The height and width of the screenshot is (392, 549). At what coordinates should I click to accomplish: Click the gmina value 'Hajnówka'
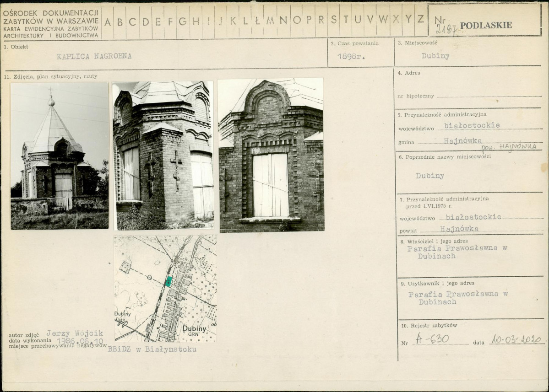462,140
